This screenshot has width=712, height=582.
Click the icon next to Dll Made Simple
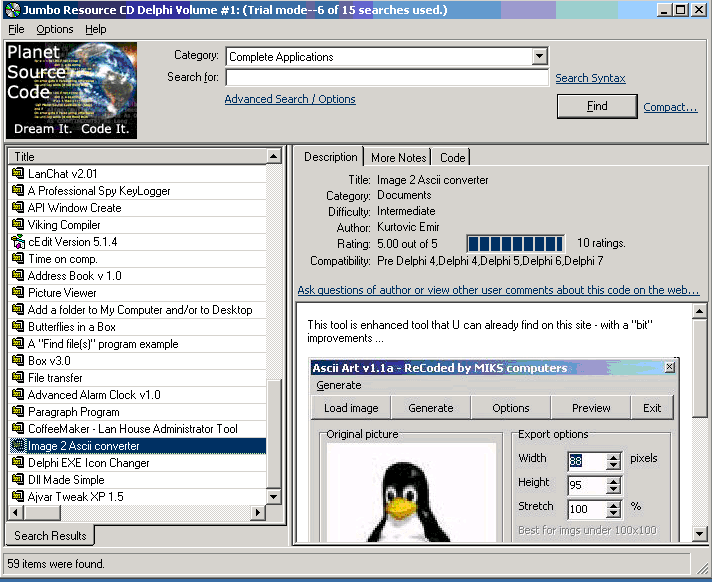tap(18, 479)
